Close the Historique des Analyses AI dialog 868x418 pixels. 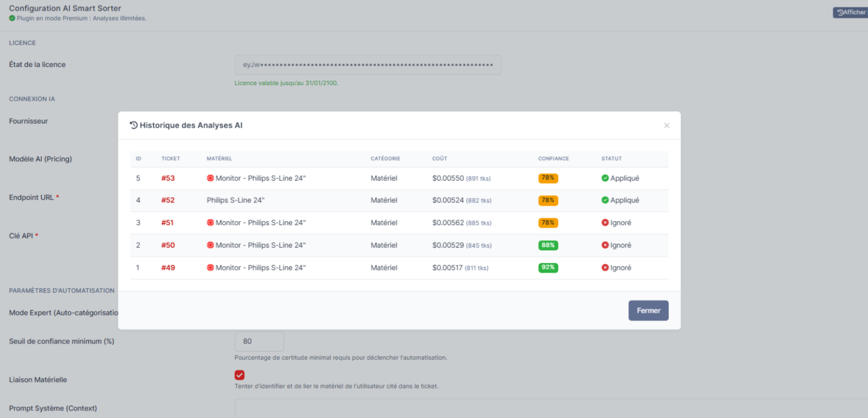[667, 125]
